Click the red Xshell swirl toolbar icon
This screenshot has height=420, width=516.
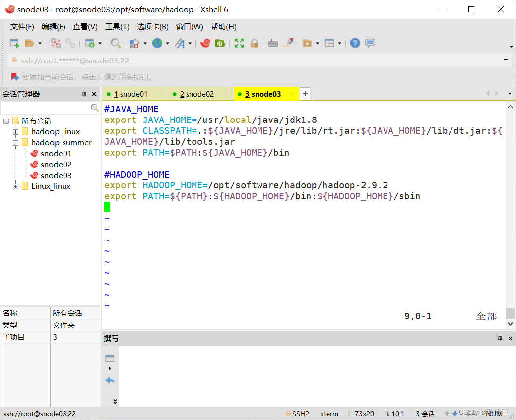[205, 43]
